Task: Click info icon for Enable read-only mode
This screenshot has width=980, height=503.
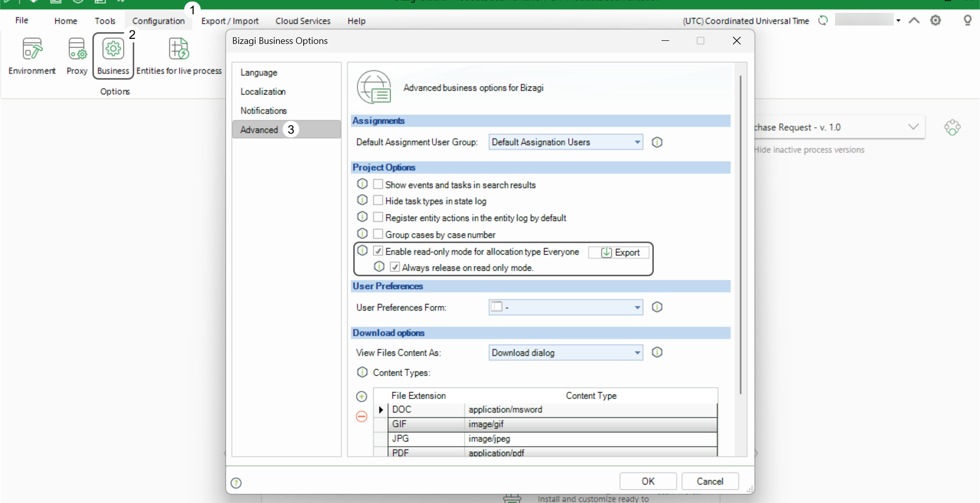Action: point(362,251)
